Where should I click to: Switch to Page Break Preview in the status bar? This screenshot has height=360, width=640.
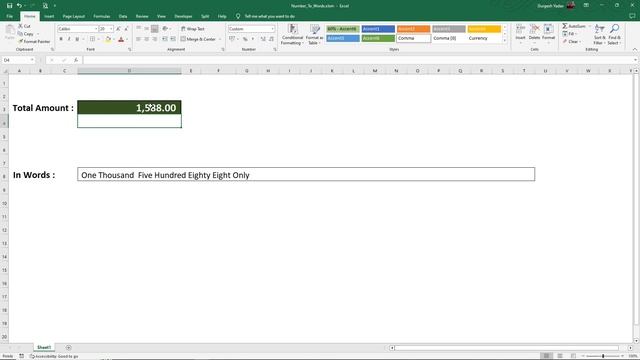[573, 356]
